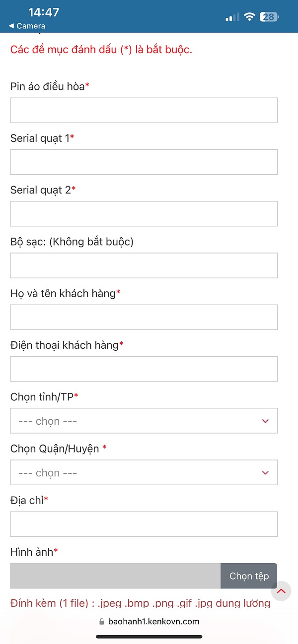Click the 'Serial quạt 1' input field
This screenshot has width=298, height=644.
click(x=144, y=162)
